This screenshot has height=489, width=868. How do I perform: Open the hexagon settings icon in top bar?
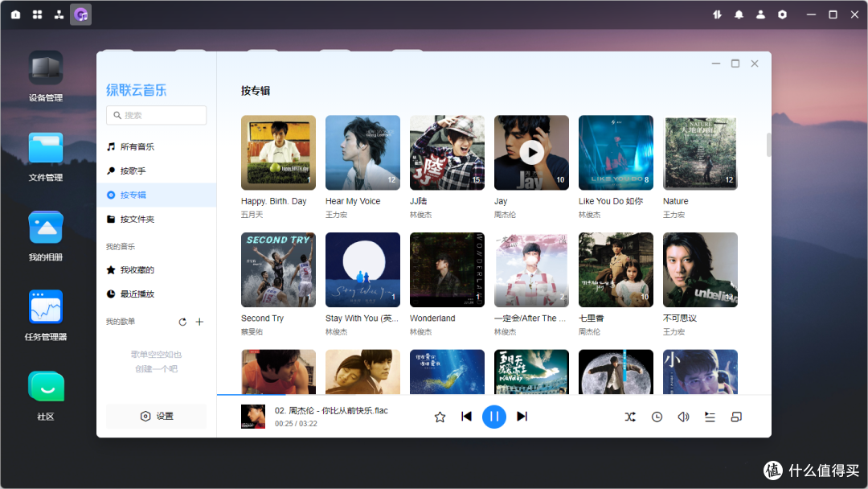pos(782,14)
